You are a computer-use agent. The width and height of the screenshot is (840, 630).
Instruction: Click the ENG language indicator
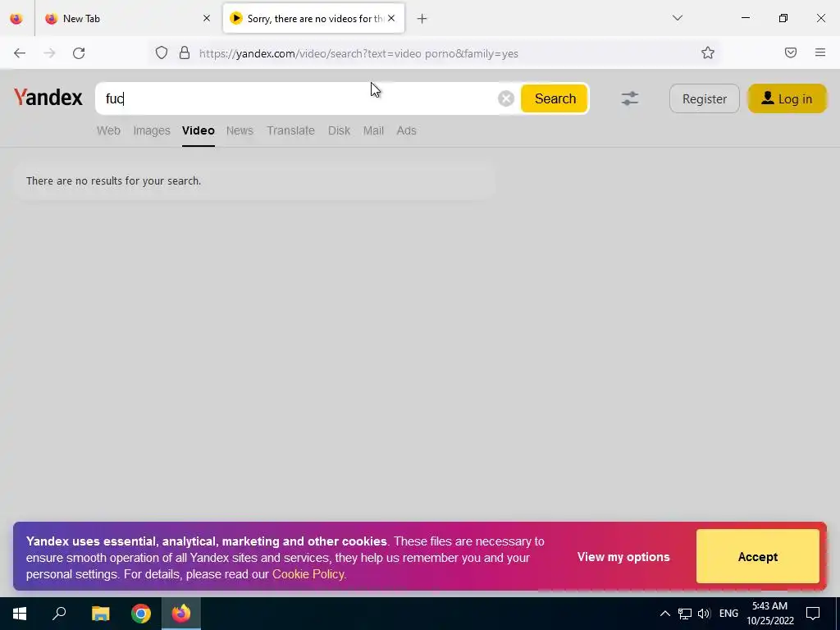728,614
